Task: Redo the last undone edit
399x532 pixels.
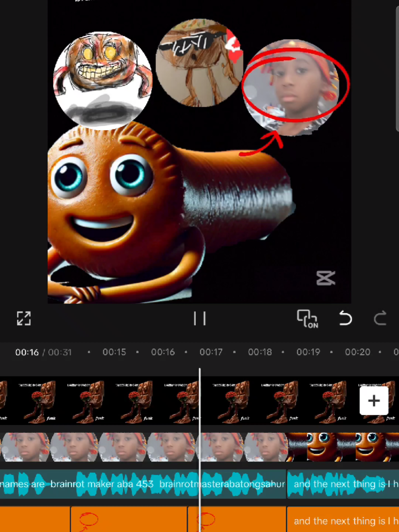Action: [380, 318]
